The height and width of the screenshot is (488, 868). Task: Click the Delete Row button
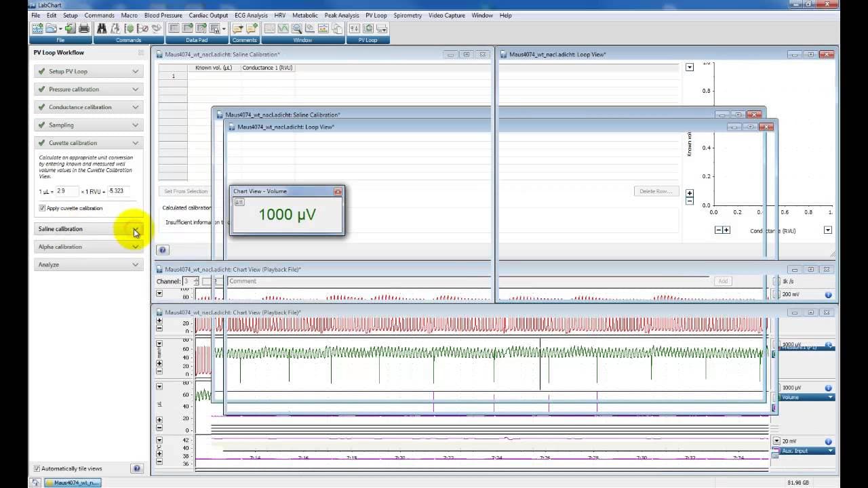click(x=656, y=191)
